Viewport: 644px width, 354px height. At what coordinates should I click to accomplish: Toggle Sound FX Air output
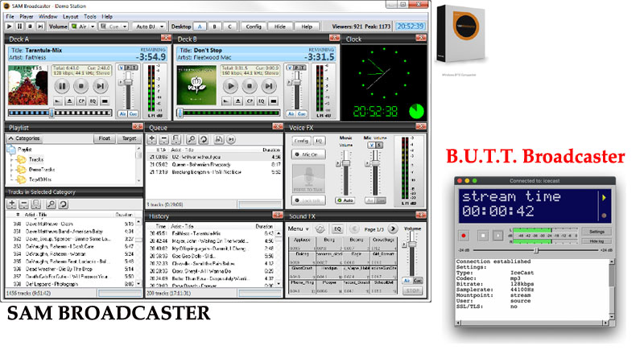click(x=407, y=281)
